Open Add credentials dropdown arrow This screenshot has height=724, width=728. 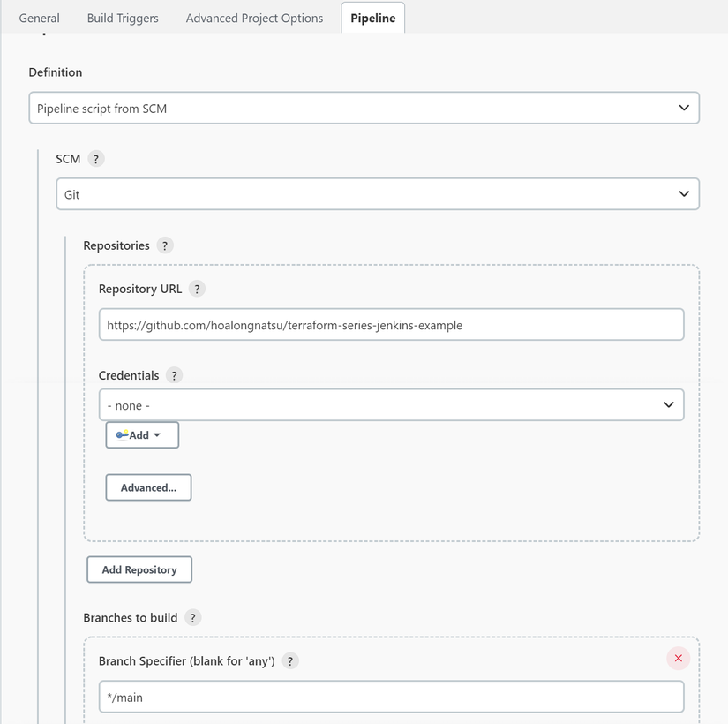(157, 435)
